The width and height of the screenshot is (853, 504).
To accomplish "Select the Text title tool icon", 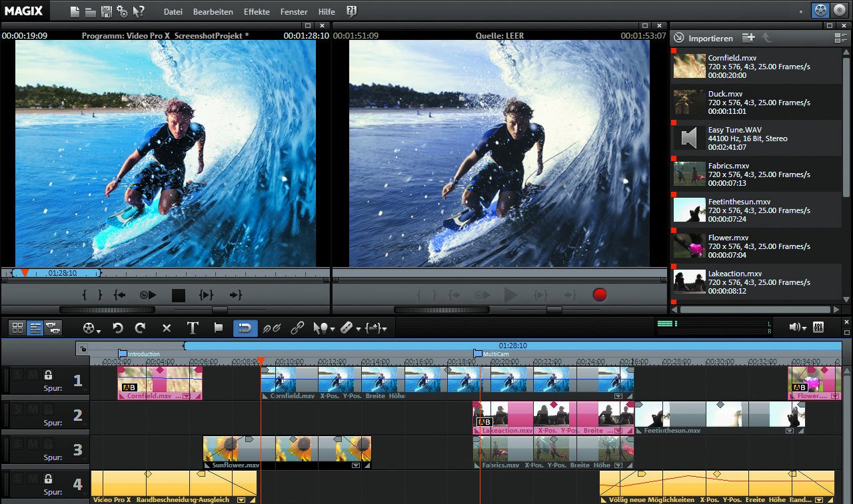I will tap(193, 328).
